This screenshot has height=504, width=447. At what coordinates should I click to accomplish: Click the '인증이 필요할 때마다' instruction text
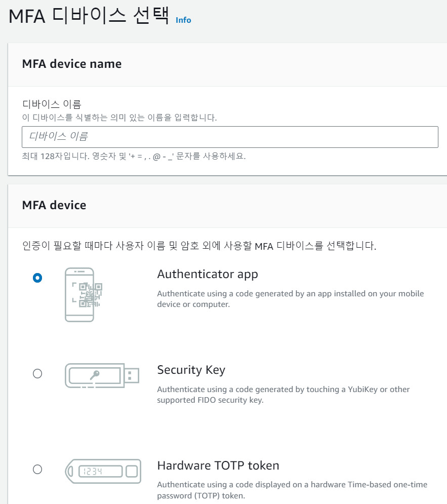click(x=199, y=246)
